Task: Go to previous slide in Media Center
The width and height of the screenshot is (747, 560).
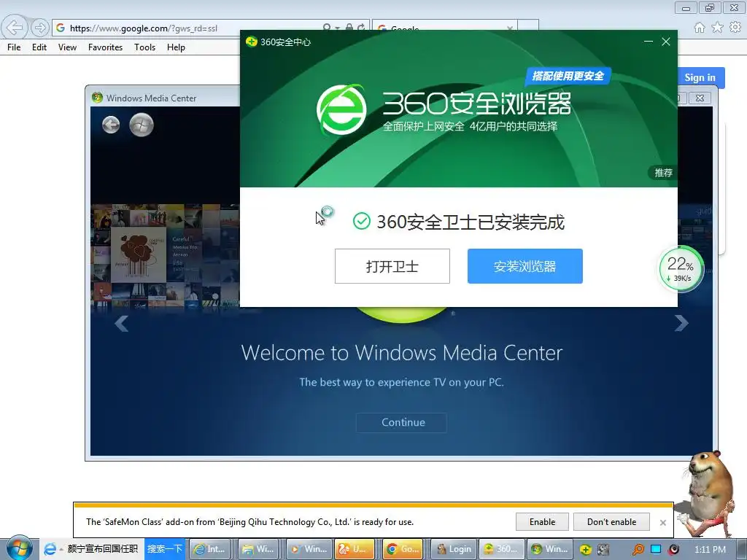Action: (122, 323)
